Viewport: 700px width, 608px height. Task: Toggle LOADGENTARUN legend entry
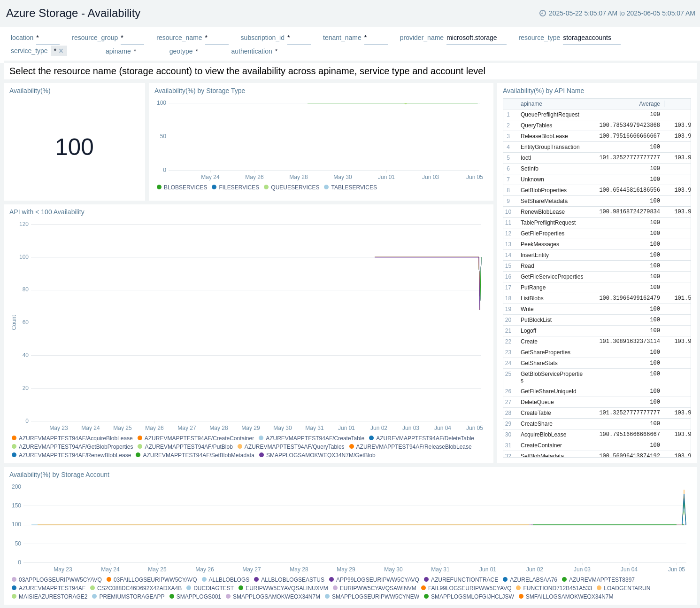click(623, 588)
